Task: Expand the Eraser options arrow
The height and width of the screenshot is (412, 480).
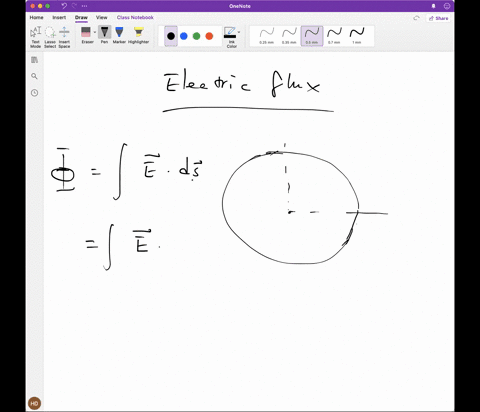Action: pyautogui.click(x=95, y=32)
